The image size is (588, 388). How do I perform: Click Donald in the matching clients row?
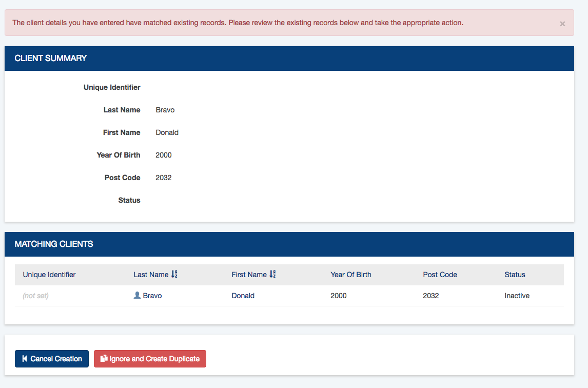(243, 296)
